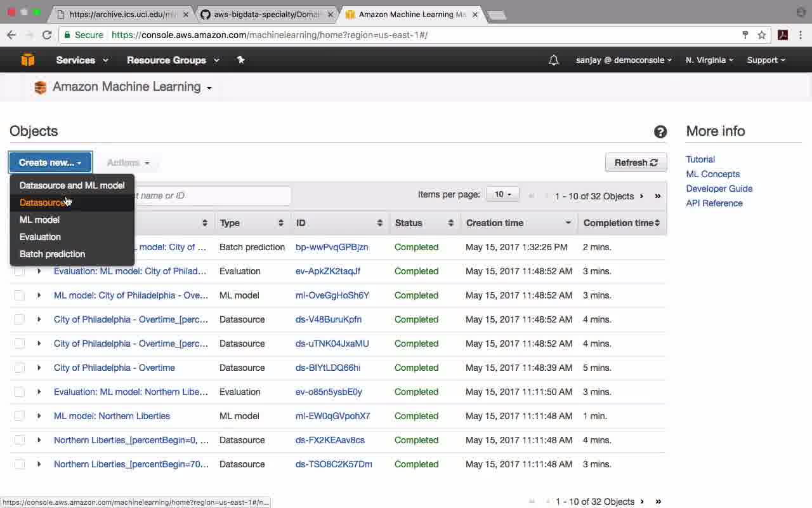Sort by Completion time sort arrows
The width and height of the screenshot is (812, 508).
(657, 223)
